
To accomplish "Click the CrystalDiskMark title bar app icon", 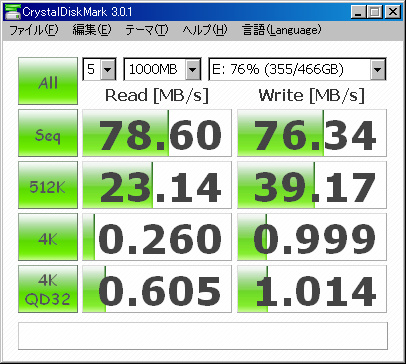I will [x=12, y=12].
